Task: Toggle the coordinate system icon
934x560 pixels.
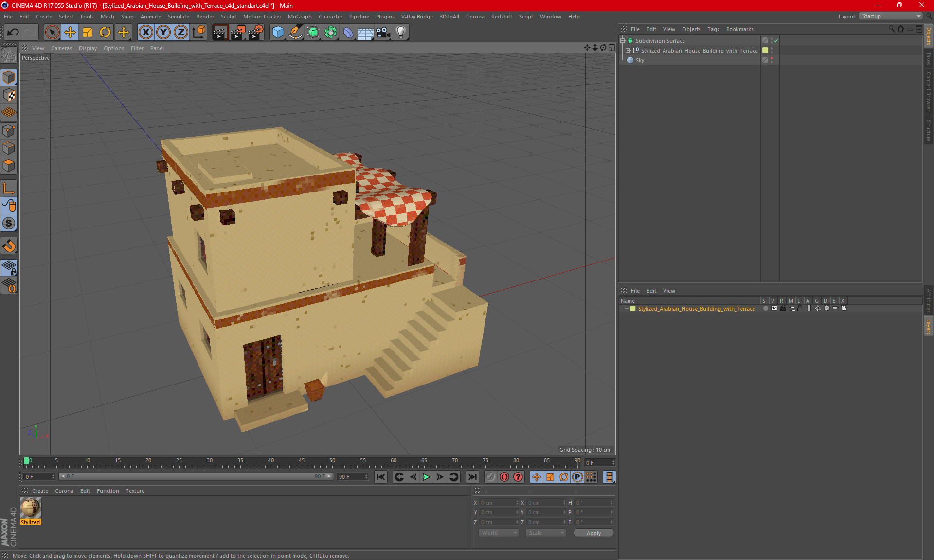Action: (199, 33)
